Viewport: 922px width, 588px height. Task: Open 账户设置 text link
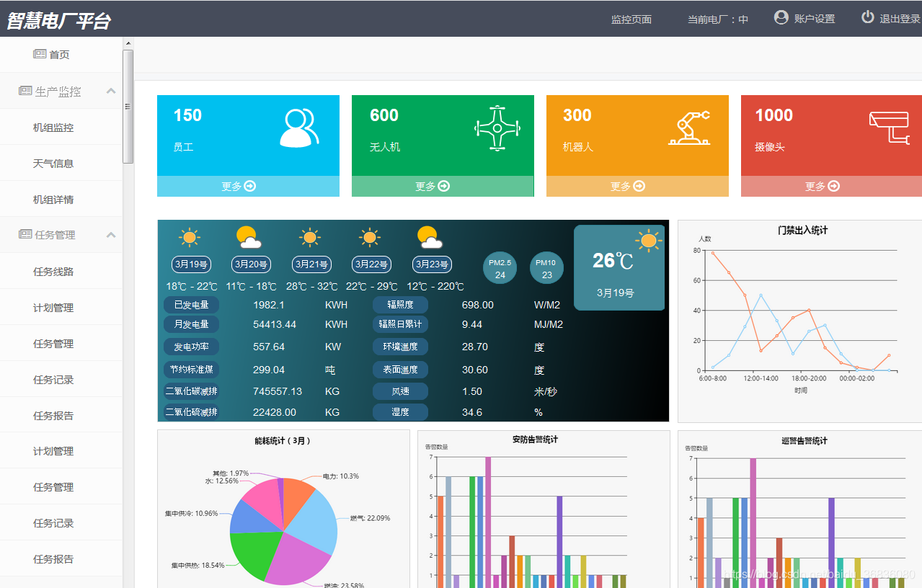[815, 19]
